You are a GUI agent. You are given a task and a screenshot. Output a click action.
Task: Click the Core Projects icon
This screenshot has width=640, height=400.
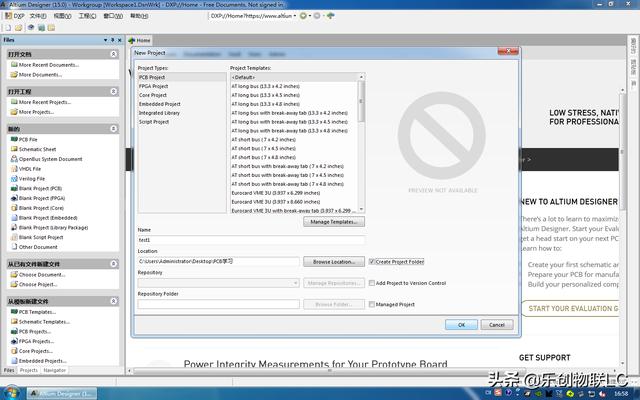[14, 351]
